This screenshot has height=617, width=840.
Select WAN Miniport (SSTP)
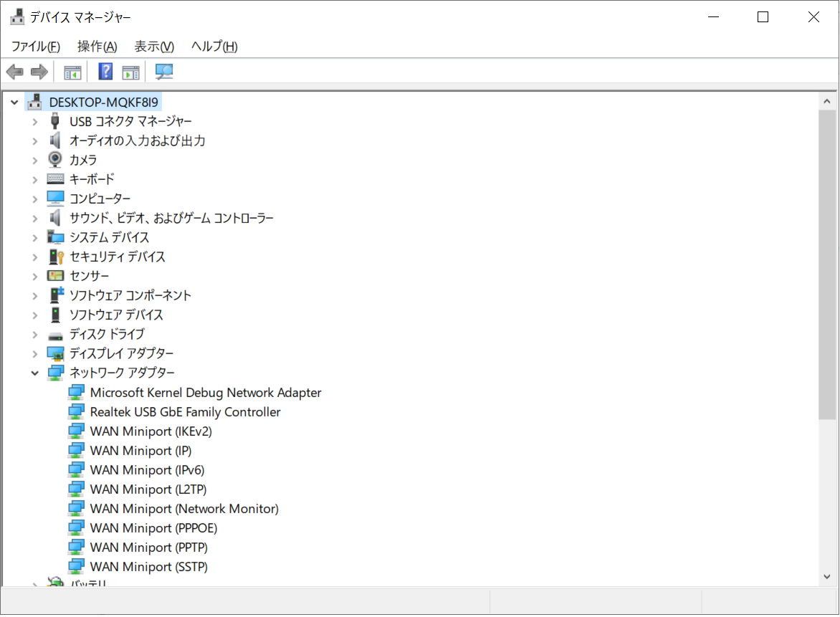[149, 566]
